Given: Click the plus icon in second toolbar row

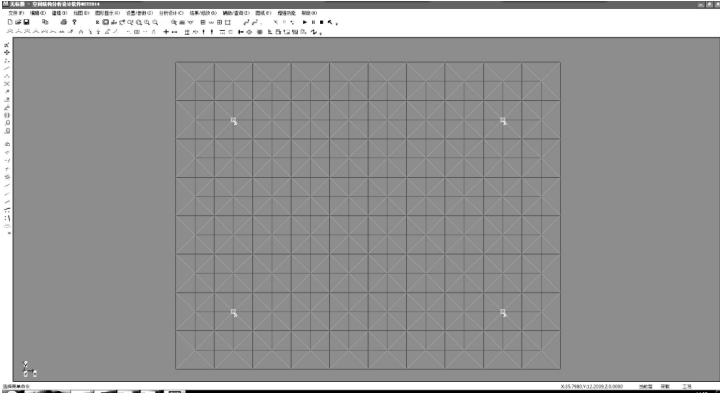Looking at the screenshot, I should tap(166, 32).
